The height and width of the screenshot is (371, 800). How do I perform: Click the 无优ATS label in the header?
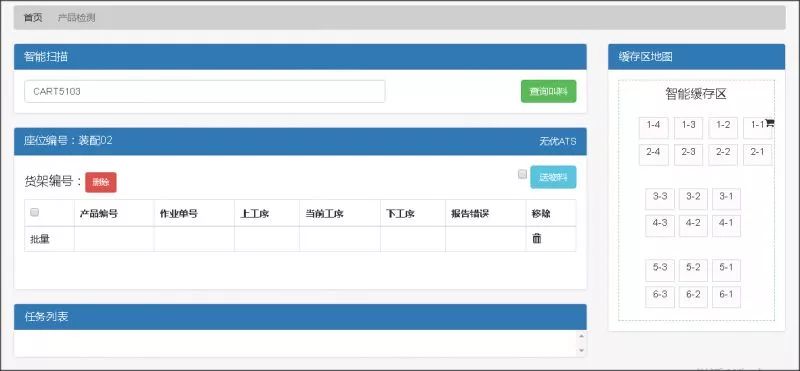click(558, 141)
